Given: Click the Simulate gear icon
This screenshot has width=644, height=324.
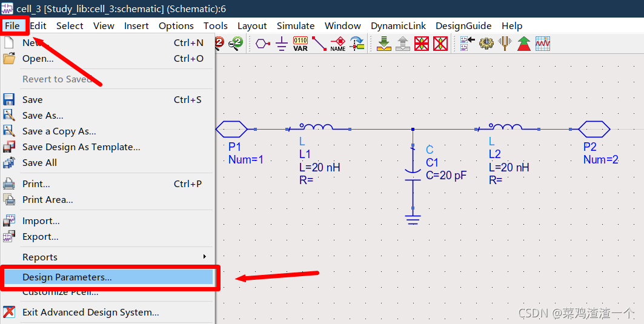Looking at the screenshot, I should click(x=486, y=43).
